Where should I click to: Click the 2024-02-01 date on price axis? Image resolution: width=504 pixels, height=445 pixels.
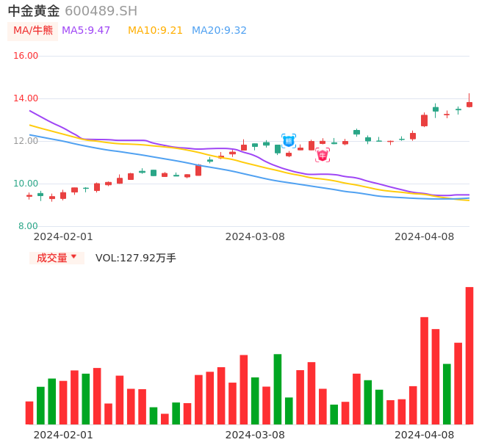point(63,236)
